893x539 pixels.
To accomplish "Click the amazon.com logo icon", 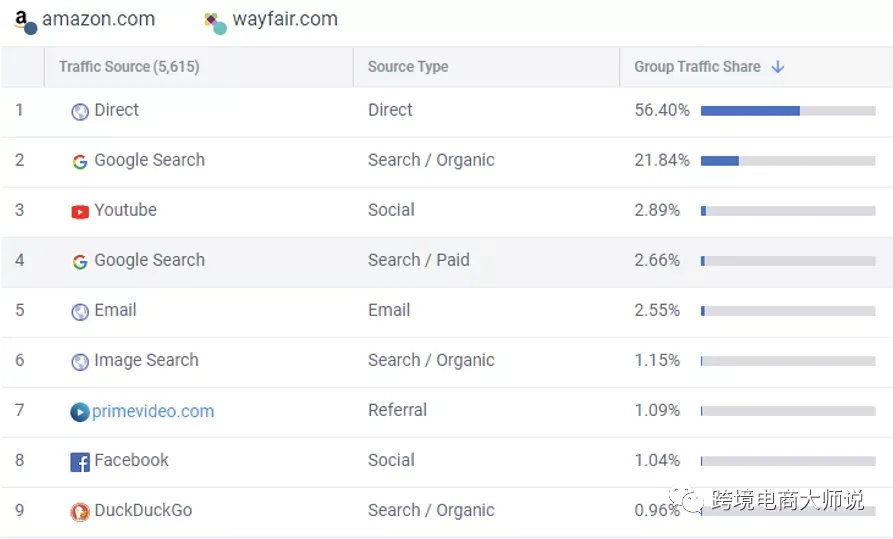I will 25,22.
